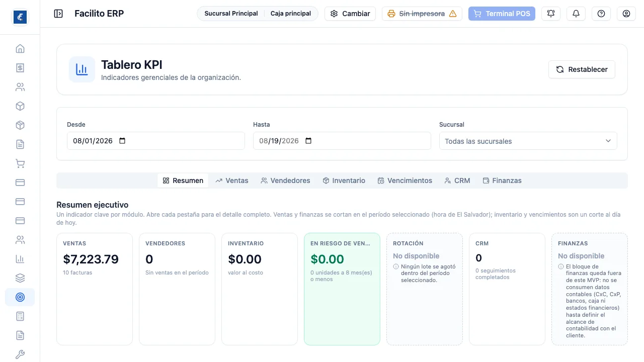Open the Terminal POS button
The image size is (644, 362).
502,14
